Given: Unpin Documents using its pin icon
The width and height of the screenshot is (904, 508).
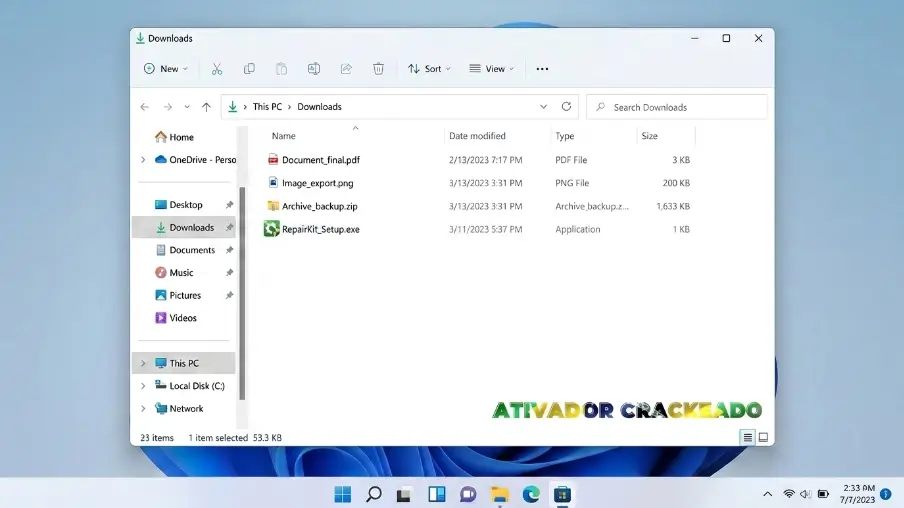Looking at the screenshot, I should pyautogui.click(x=229, y=250).
